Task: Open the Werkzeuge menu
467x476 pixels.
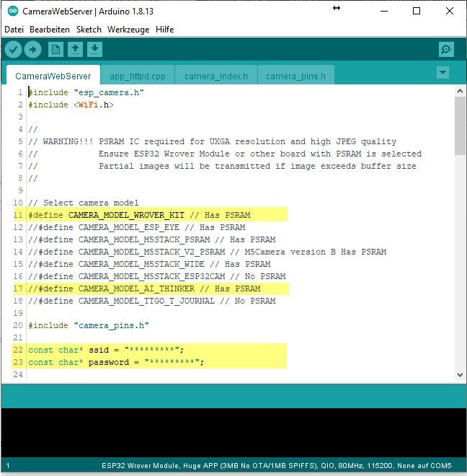Action: click(128, 30)
